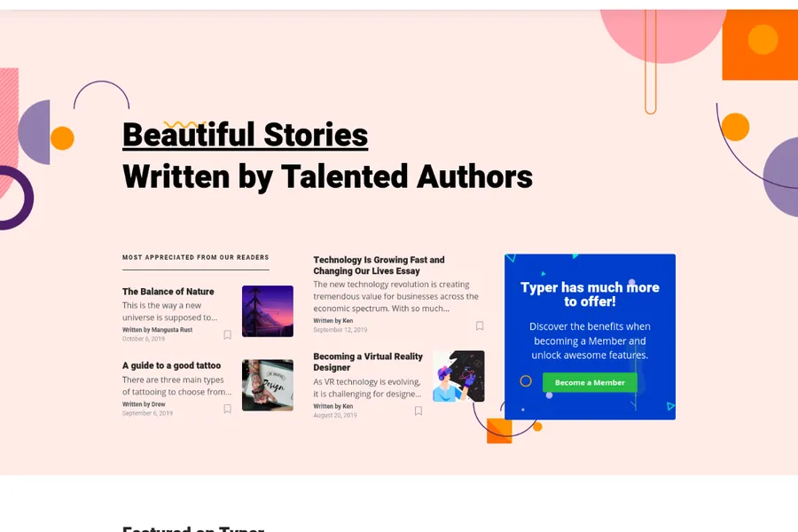Click the Typer has much more to offer heading
Viewport: 798px width, 532px height.
click(590, 294)
